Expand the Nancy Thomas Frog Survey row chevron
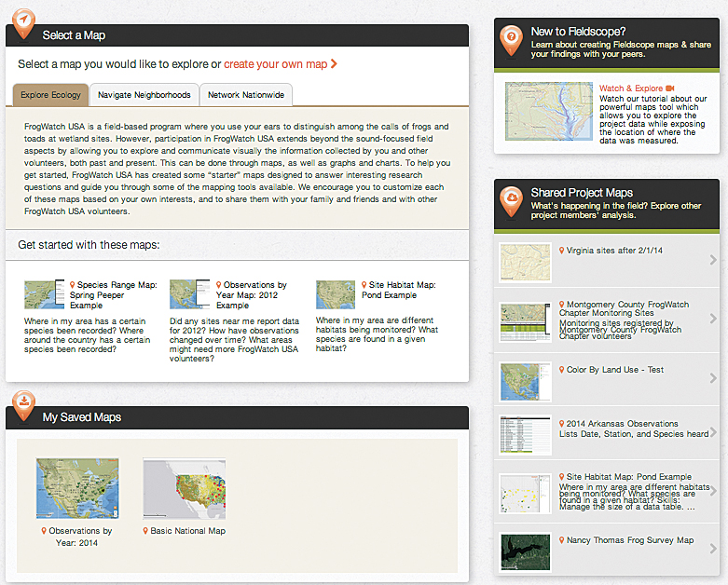The height and width of the screenshot is (585, 728). tap(713, 549)
